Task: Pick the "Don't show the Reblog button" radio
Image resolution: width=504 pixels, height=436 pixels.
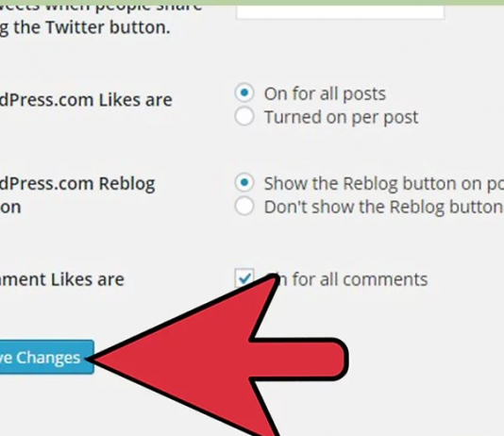Action: 244,206
